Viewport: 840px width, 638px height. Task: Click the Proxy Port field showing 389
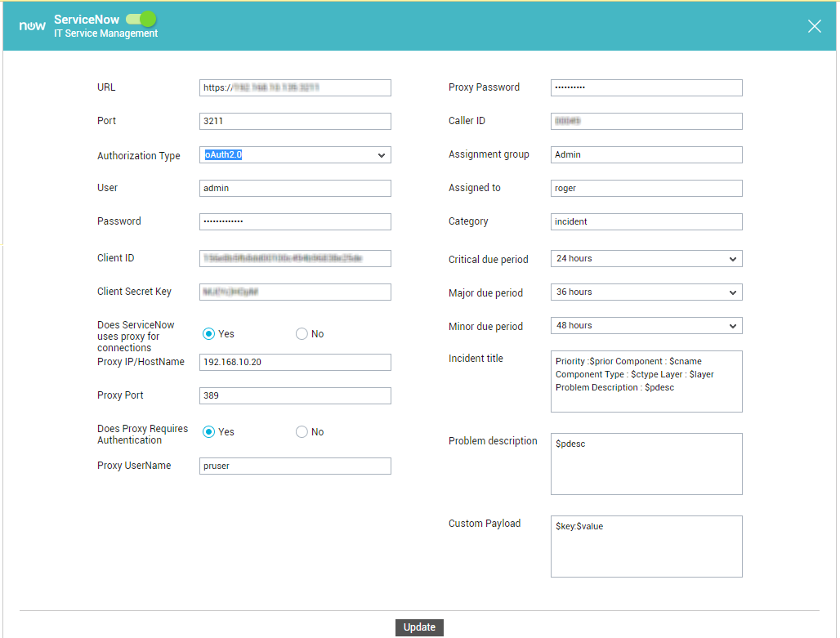(x=295, y=396)
